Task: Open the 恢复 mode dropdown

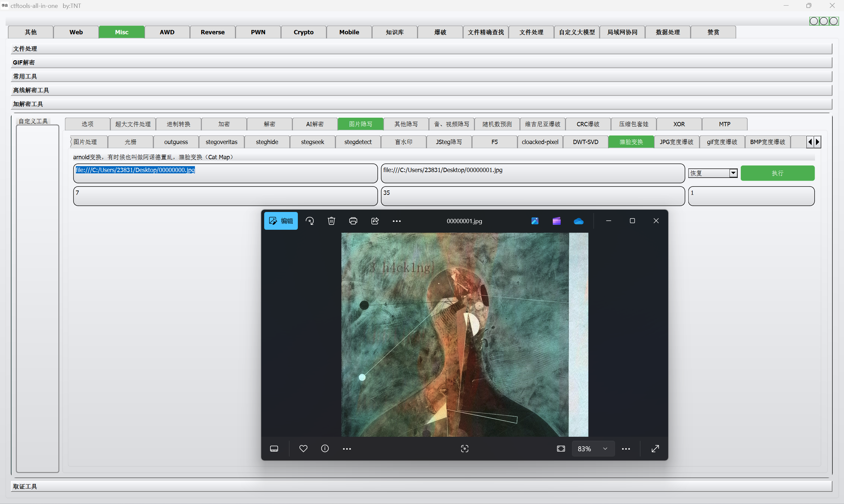Action: point(713,173)
